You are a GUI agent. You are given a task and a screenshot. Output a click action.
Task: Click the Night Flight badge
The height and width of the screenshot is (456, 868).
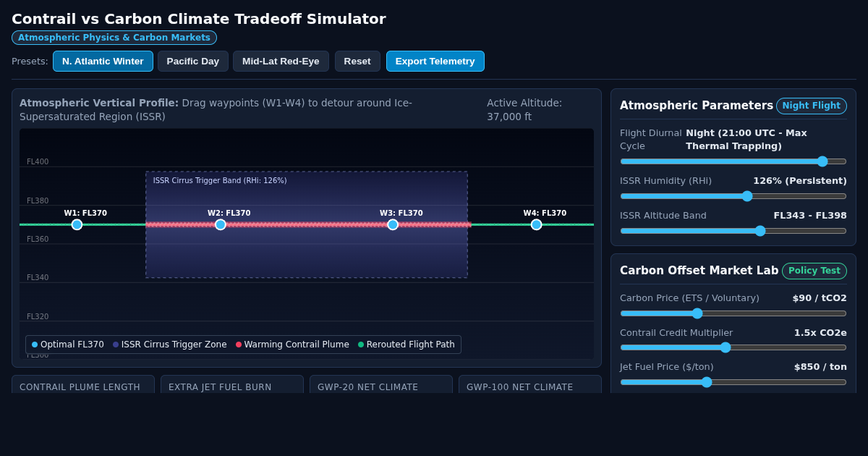point(812,106)
